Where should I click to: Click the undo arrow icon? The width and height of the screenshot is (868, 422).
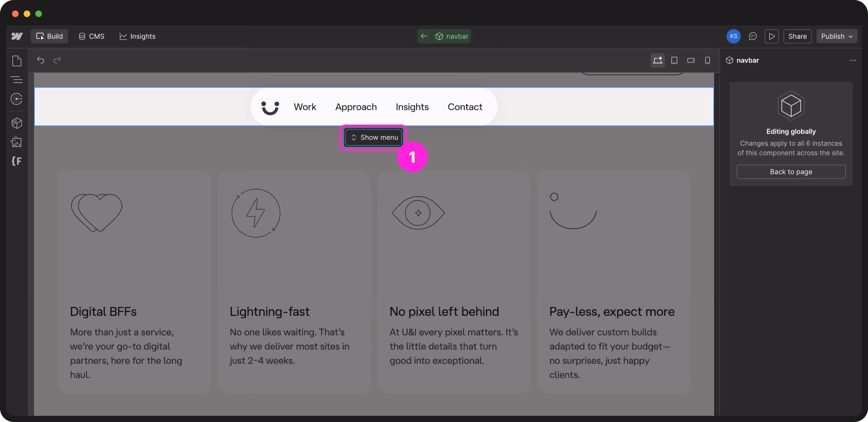[40, 60]
